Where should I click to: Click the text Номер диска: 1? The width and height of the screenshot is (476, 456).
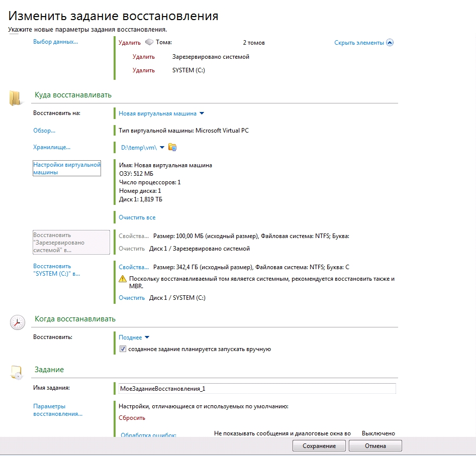coord(140,191)
